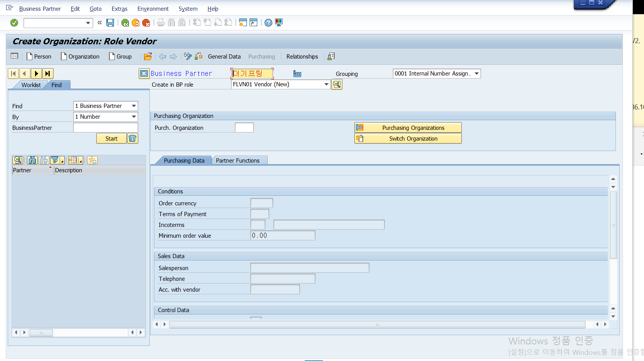644x361 pixels.
Task: Click the Switch Organization button
Action: click(408, 138)
